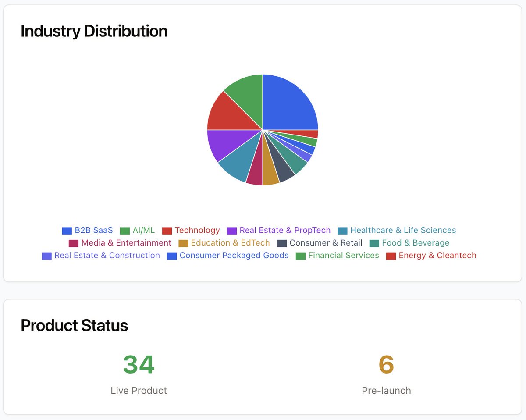Click the Industry Distribution heading

pos(94,31)
